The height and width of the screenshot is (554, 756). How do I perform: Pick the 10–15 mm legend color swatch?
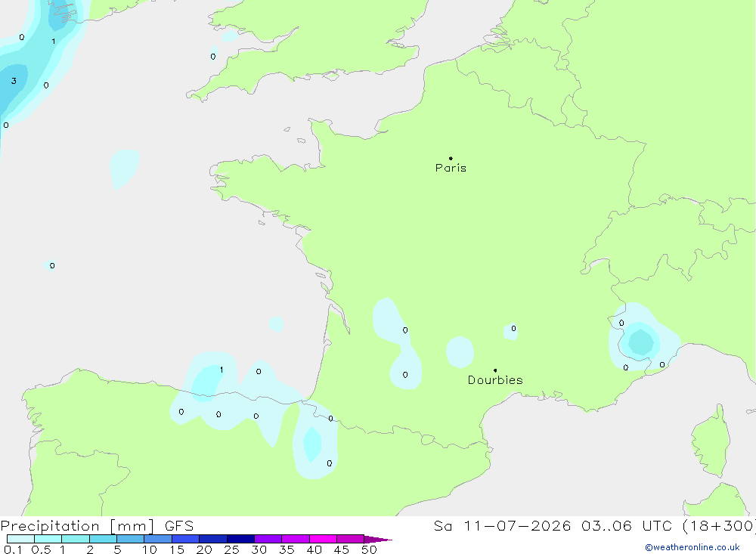[158, 539]
